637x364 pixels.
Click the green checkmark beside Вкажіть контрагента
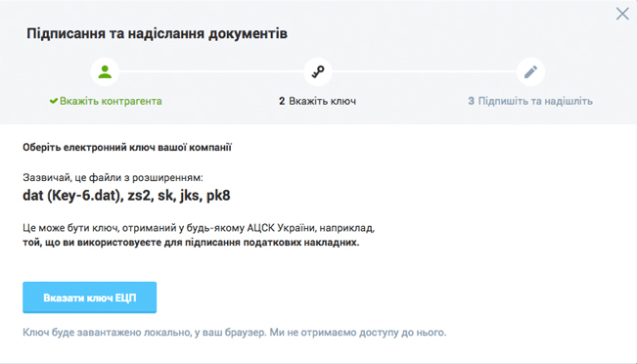(x=54, y=101)
